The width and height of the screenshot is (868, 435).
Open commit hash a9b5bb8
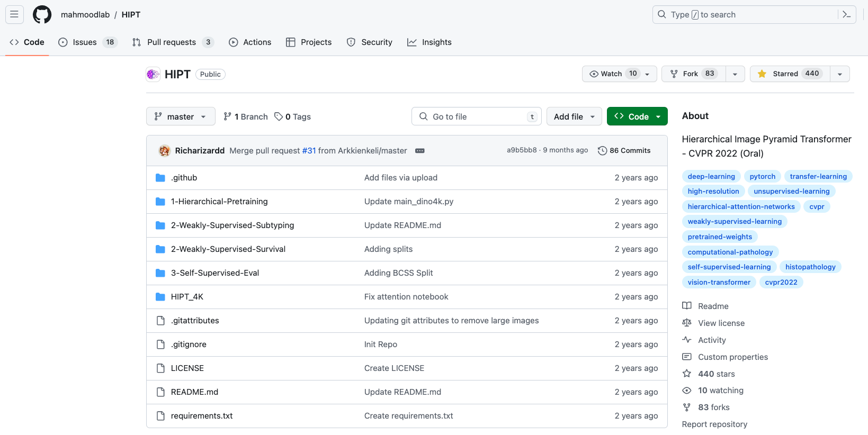(522, 150)
